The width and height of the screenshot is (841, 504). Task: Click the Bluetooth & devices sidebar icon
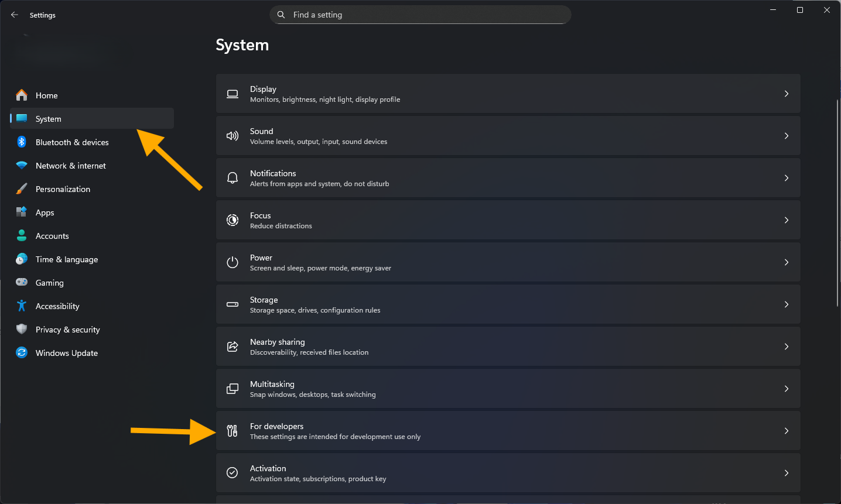[22, 142]
